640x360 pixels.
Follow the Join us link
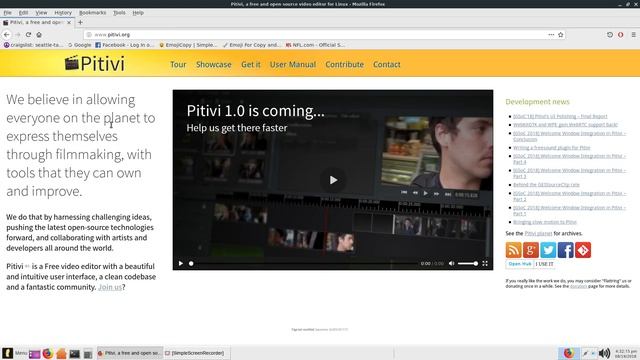110,287
